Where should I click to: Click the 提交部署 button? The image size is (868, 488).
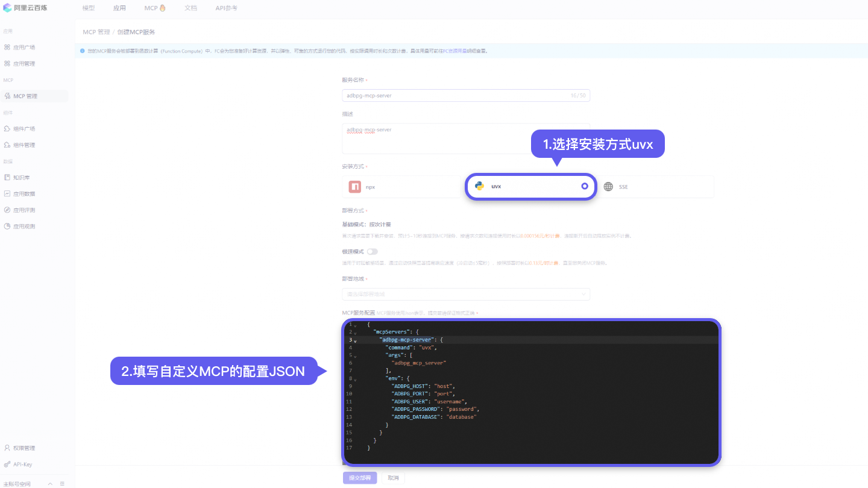click(x=360, y=477)
